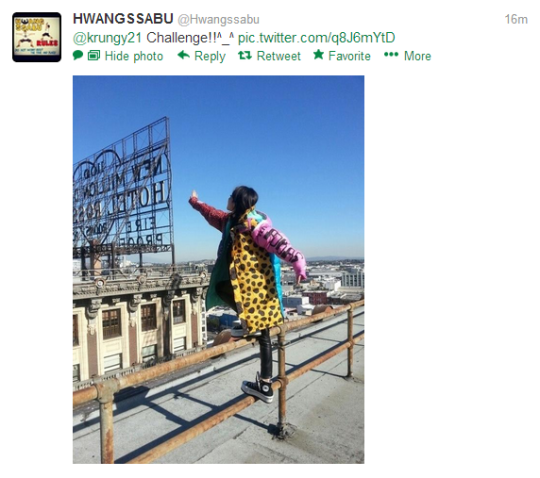The height and width of the screenshot is (478, 540).
Task: Select the Retweet text button
Action: [279, 56]
